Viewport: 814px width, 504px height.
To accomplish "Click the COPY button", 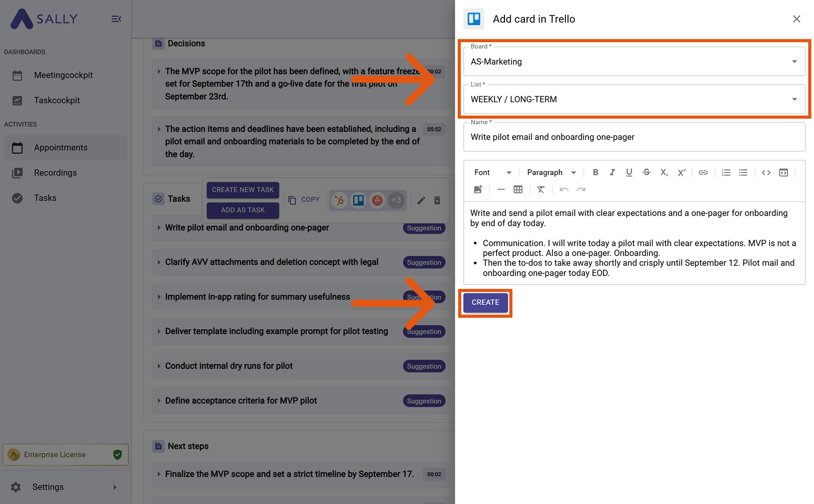I will coord(304,200).
